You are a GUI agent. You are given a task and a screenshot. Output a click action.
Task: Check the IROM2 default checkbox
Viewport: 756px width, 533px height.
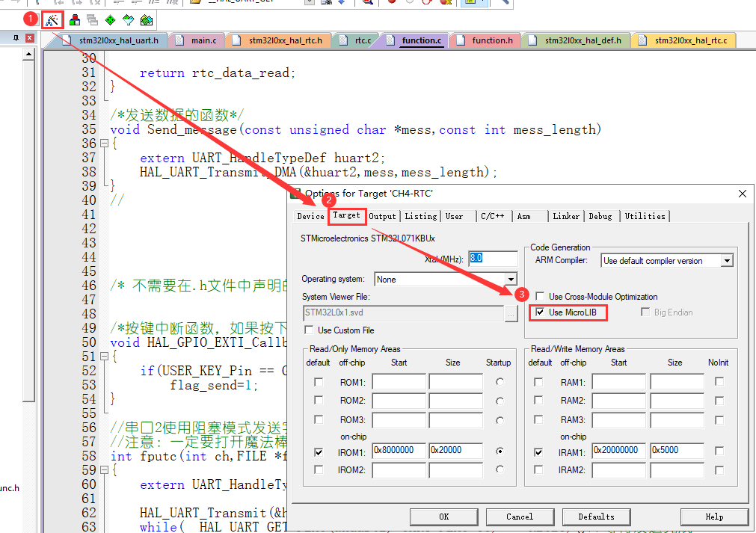point(319,469)
